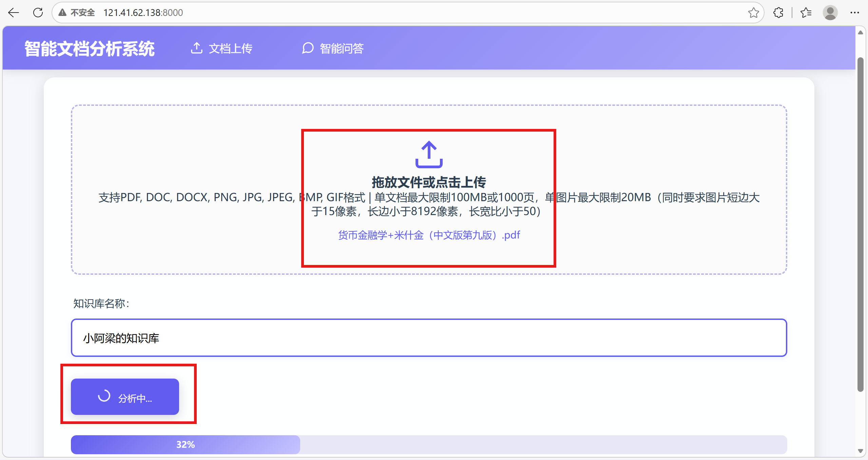Viewport: 868px width, 460px height.
Task: Click the address bar URL
Action: point(143,13)
